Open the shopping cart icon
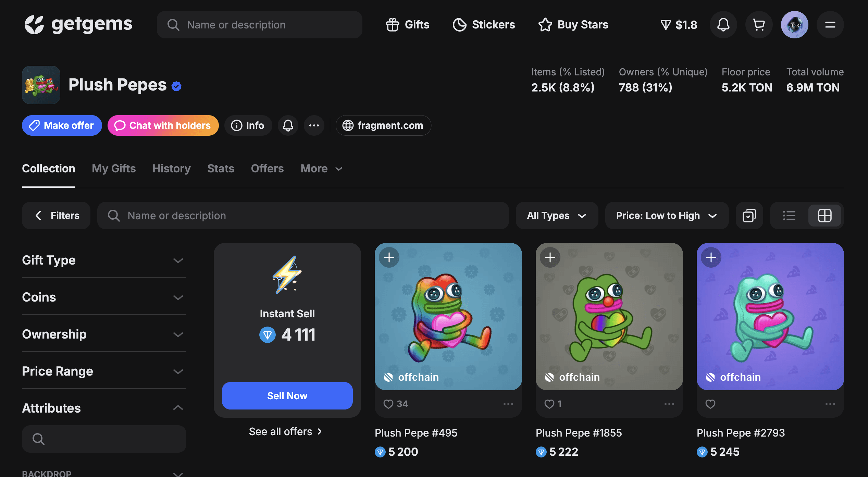 759,25
